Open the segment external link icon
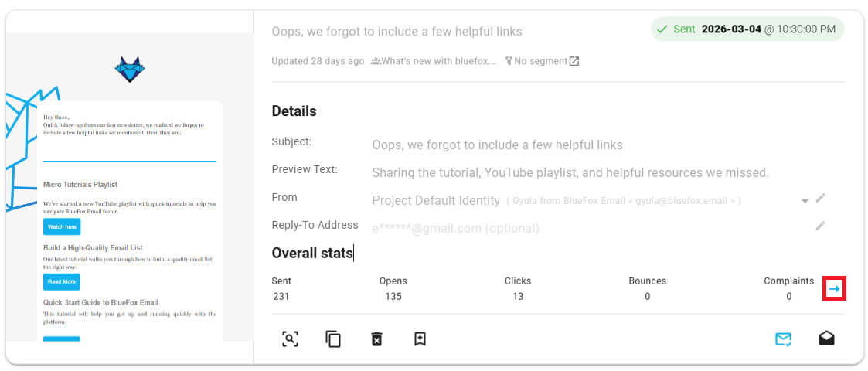The image size is (868, 371). pyautogui.click(x=574, y=61)
